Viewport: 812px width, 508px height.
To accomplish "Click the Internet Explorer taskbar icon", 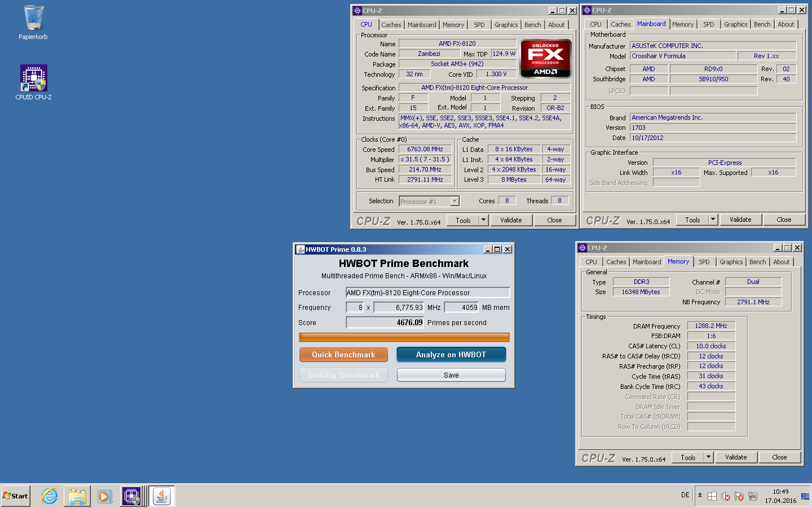I will 50,496.
